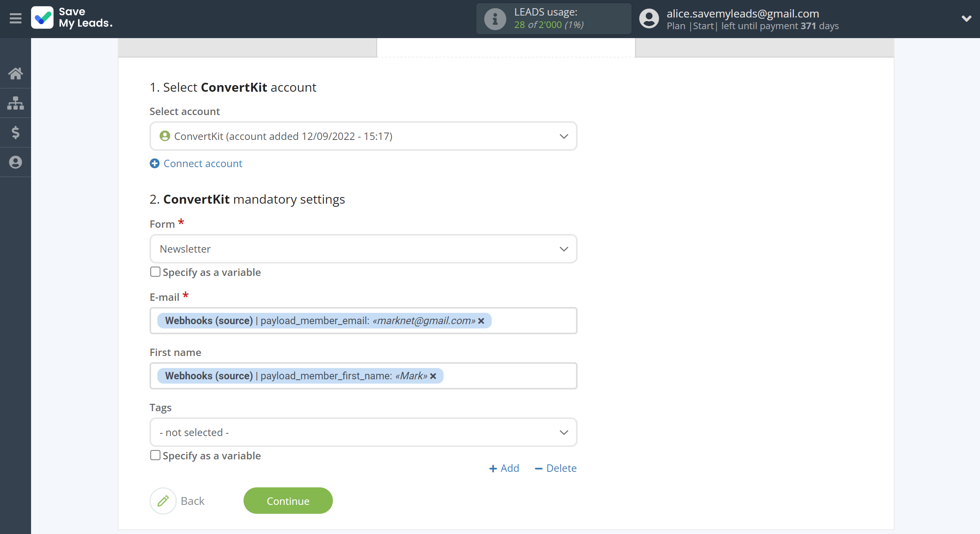Remove the payload_member_email tag
Image resolution: width=980 pixels, height=534 pixels.
coord(481,321)
